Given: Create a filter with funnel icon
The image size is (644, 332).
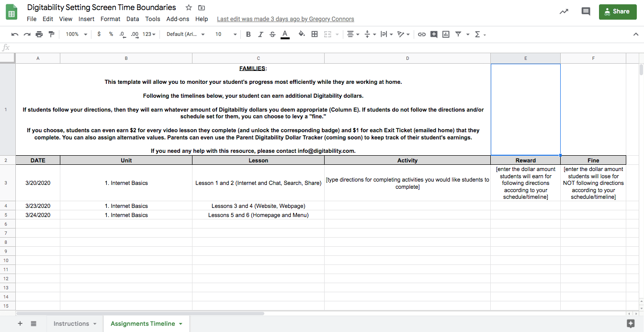Looking at the screenshot, I should (x=458, y=34).
